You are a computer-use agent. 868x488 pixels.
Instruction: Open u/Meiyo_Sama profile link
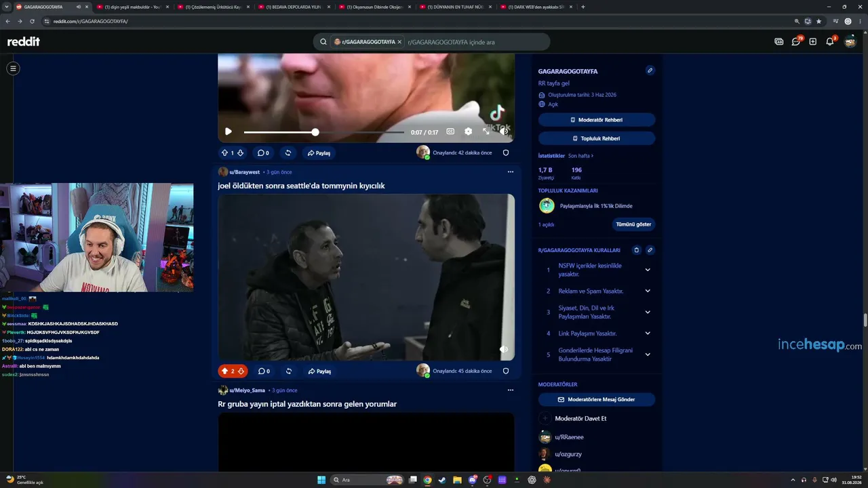(248, 390)
